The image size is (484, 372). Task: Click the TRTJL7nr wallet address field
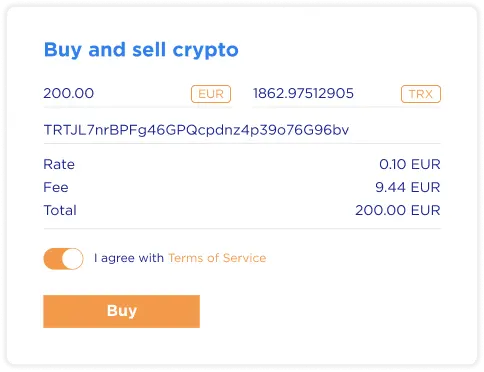coord(242,130)
